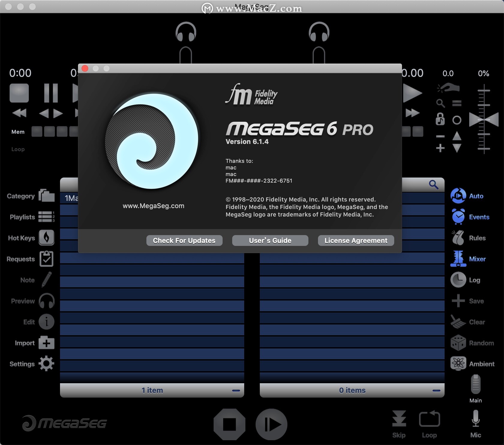Click the Skip button

pyautogui.click(x=399, y=419)
